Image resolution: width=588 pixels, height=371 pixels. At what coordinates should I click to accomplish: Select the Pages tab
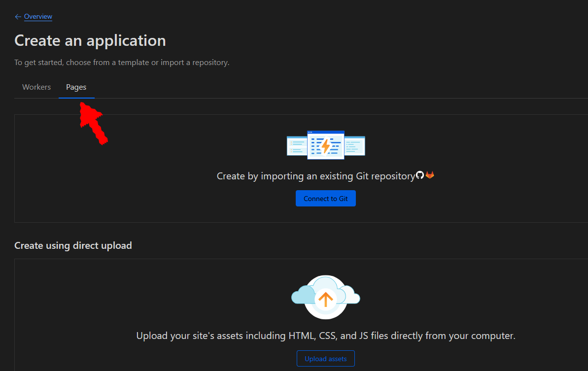tap(76, 87)
